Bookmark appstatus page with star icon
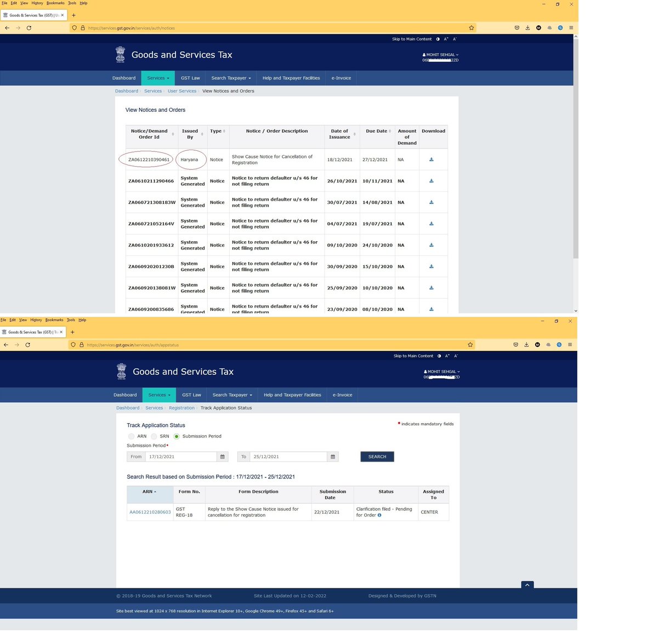Image resolution: width=658 pixels, height=644 pixels. coord(470,345)
